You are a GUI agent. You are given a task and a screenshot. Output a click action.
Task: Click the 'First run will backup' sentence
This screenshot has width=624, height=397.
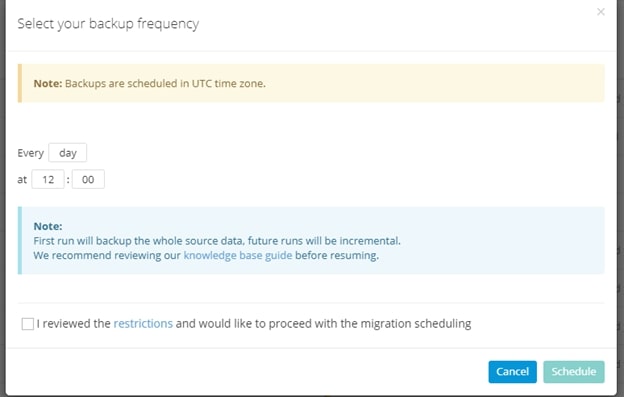(x=217, y=241)
